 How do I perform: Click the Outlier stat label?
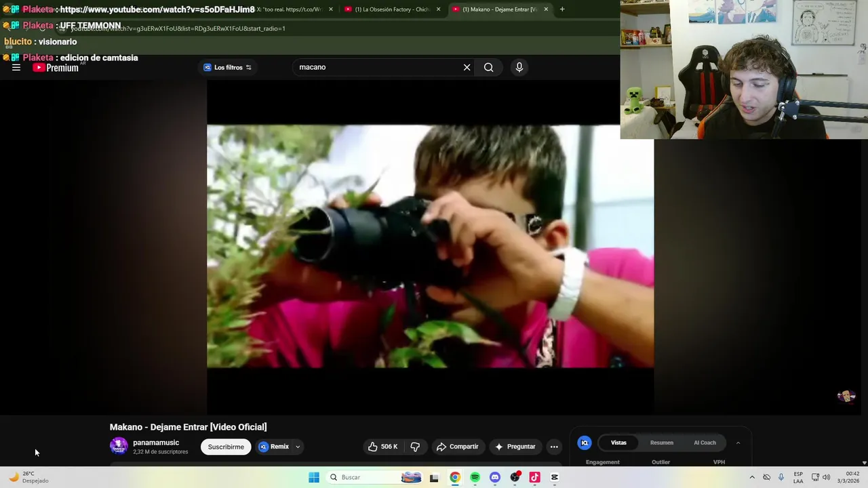[x=660, y=462]
